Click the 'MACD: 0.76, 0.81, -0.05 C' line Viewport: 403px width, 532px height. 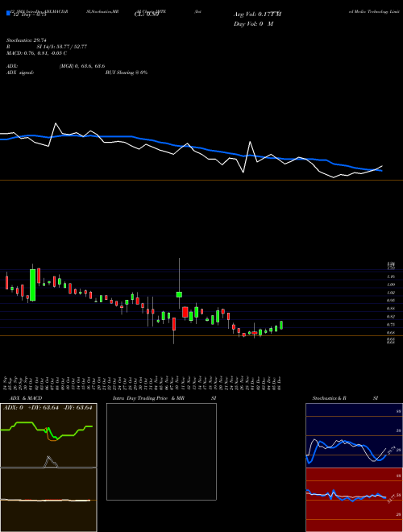point(36,53)
